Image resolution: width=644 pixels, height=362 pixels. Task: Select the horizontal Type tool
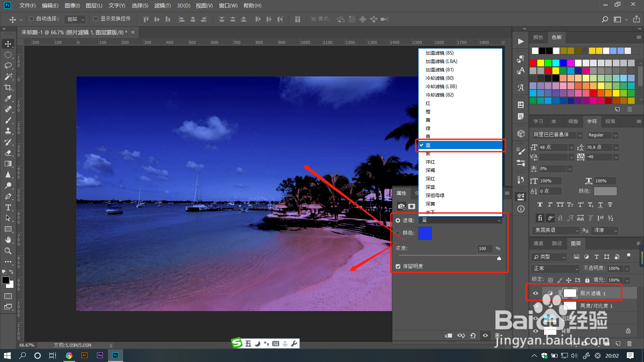pos(8,207)
